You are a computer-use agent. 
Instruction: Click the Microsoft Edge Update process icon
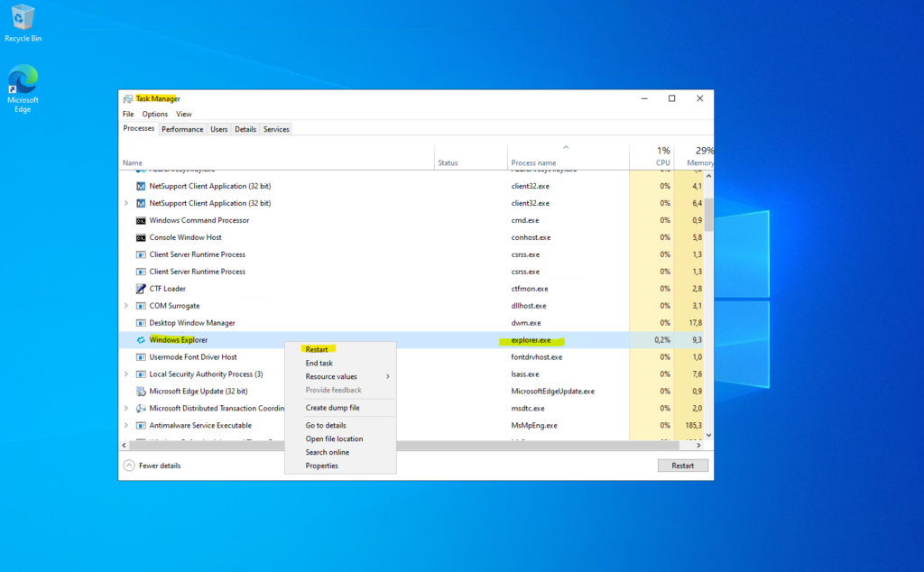(141, 391)
